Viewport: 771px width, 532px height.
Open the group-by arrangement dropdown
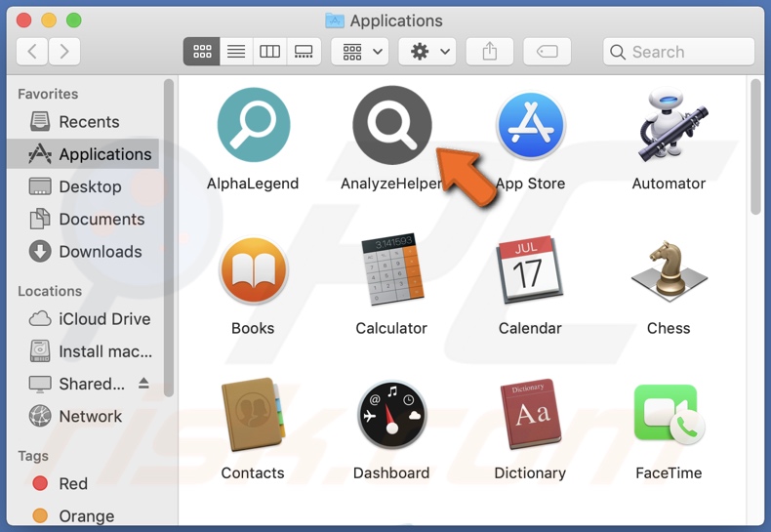(360, 51)
